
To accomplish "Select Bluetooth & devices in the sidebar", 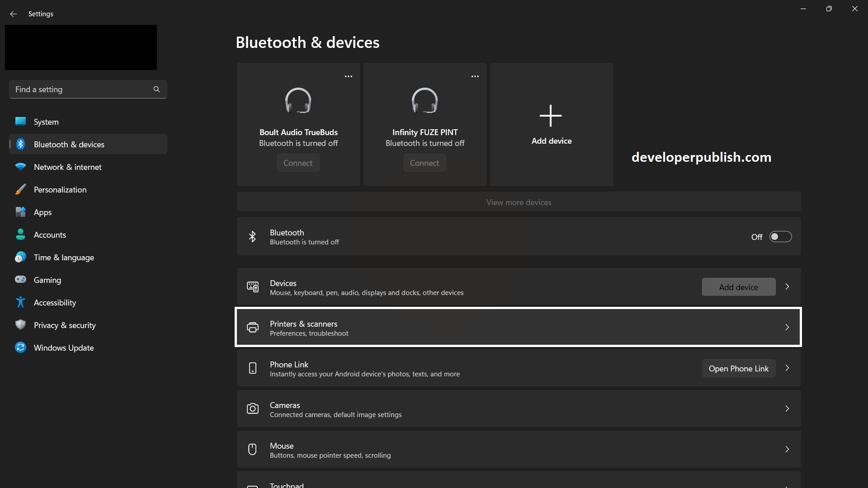I will coord(69,144).
